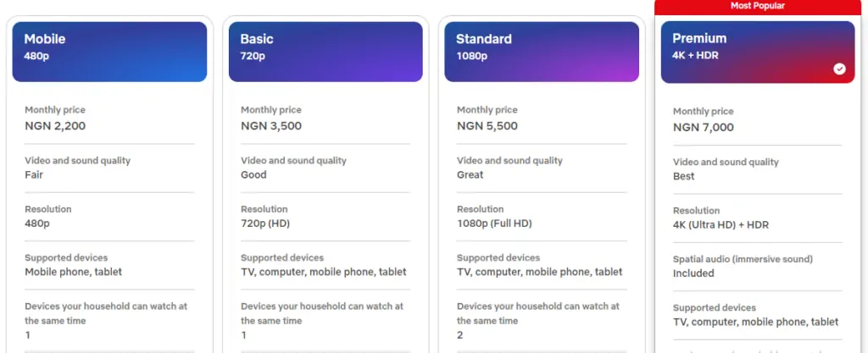
Task: Click the Basic price NGN 3,500
Action: pos(271,126)
